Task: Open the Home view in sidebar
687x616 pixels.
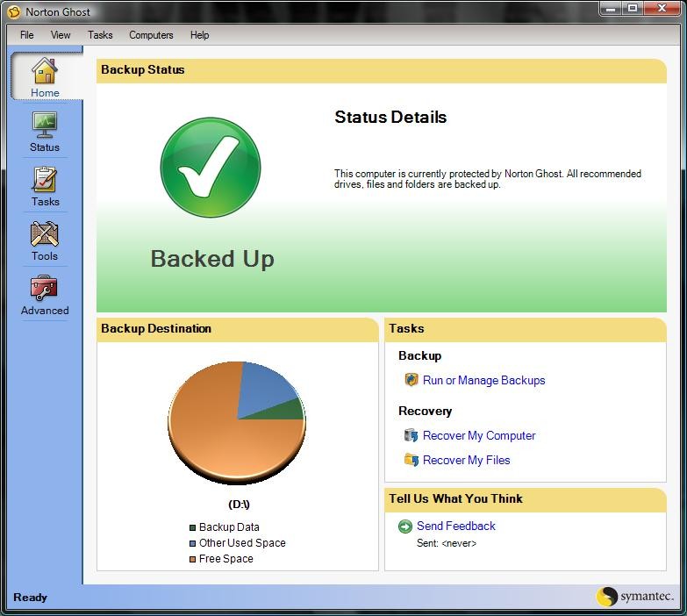Action: pyautogui.click(x=45, y=77)
